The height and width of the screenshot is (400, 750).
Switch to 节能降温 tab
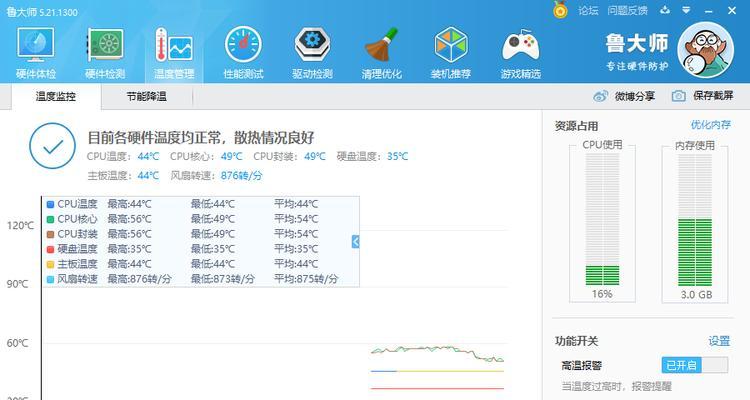tap(146, 97)
